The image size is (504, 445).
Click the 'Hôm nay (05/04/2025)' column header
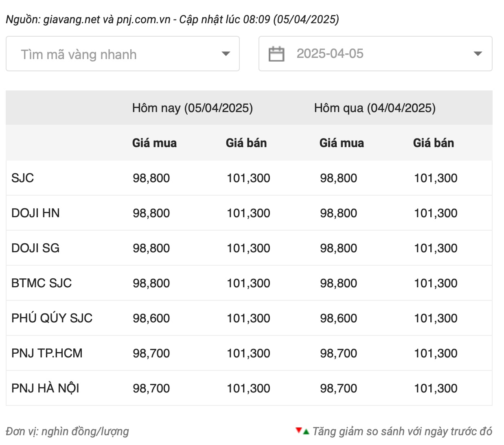(x=192, y=108)
